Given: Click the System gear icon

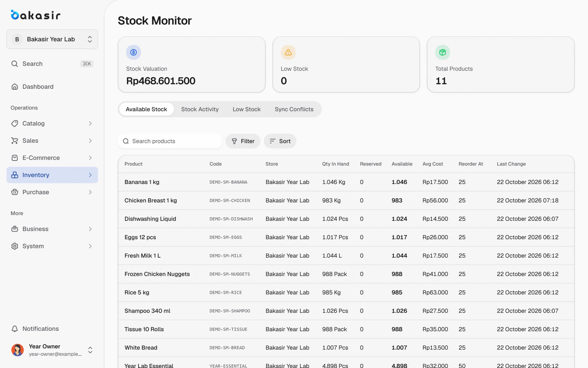Looking at the screenshot, I should tap(14, 246).
